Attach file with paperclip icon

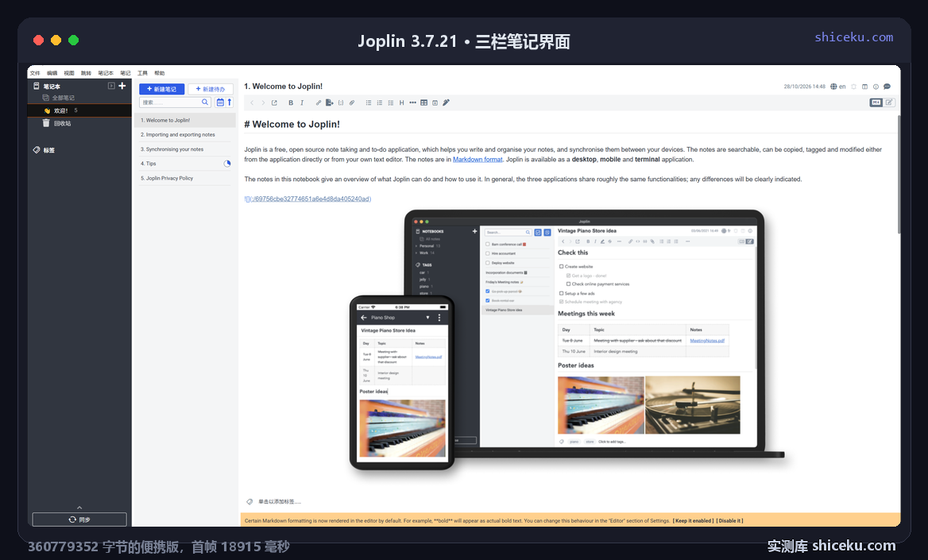(352, 103)
